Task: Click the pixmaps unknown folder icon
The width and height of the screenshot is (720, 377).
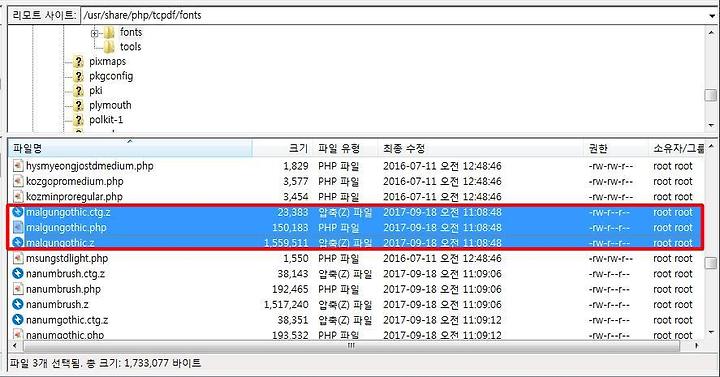Action: pos(79,62)
